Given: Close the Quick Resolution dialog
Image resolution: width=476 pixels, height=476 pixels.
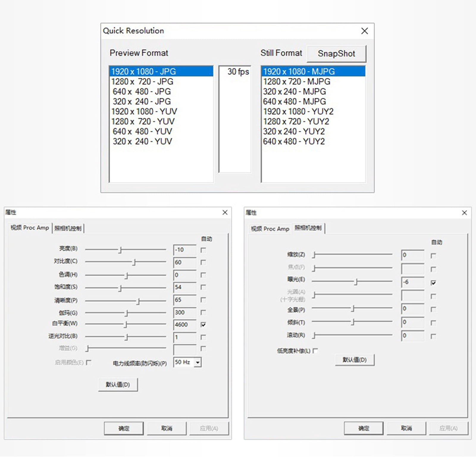Looking at the screenshot, I should point(364,31).
